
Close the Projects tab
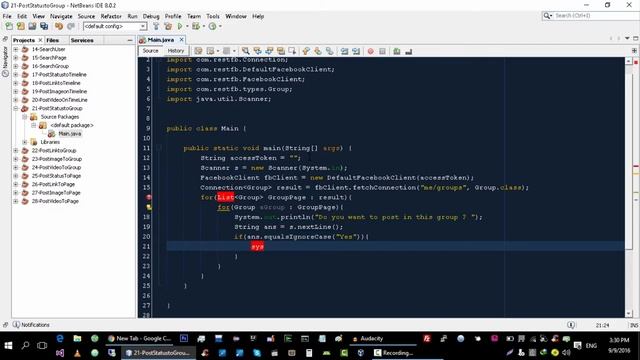pos(40,40)
